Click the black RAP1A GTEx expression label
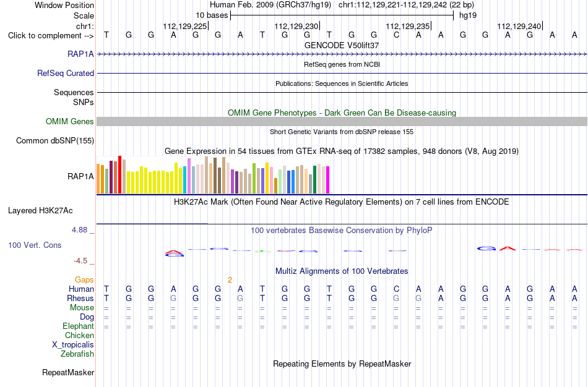This screenshot has width=588, height=387. point(80,176)
